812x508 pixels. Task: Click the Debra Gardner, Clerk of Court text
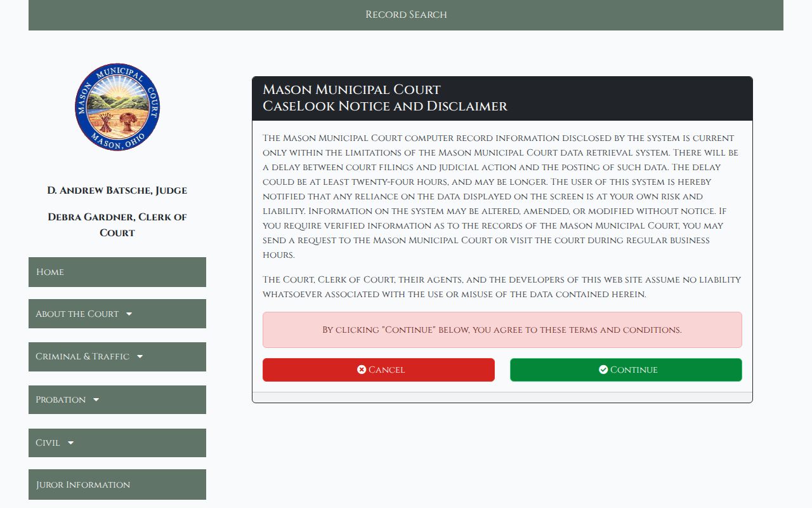[x=117, y=225]
